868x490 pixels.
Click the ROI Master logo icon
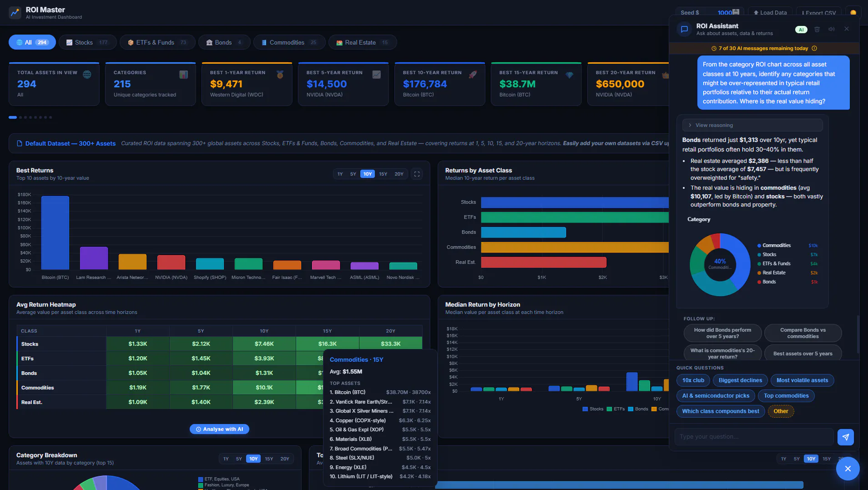(15, 13)
